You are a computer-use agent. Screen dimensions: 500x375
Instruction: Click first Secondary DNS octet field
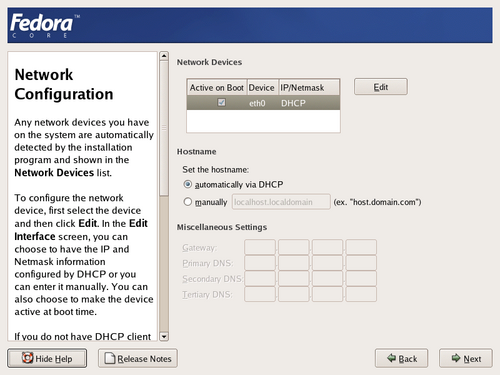[x=260, y=278]
